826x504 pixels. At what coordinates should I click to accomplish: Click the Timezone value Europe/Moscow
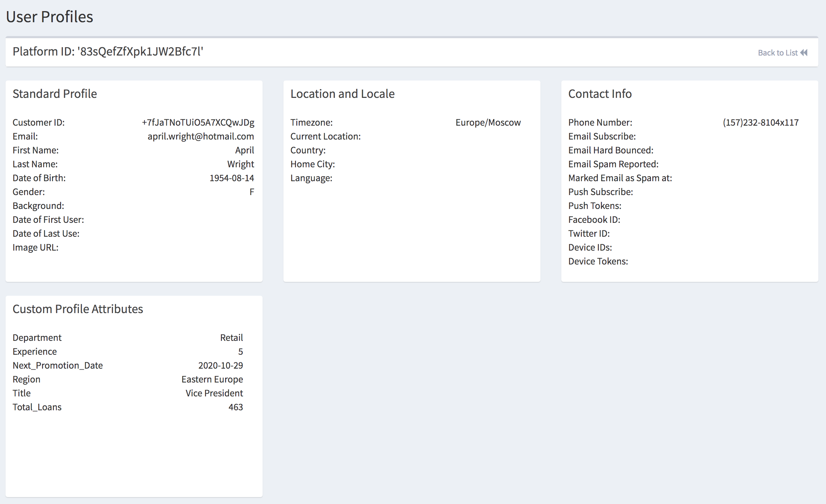coord(488,123)
